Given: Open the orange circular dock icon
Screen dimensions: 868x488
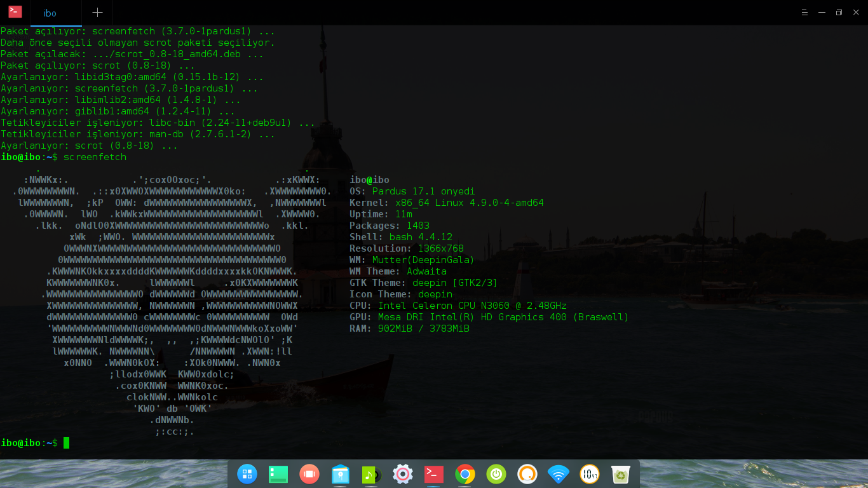Looking at the screenshot, I should point(527,474).
